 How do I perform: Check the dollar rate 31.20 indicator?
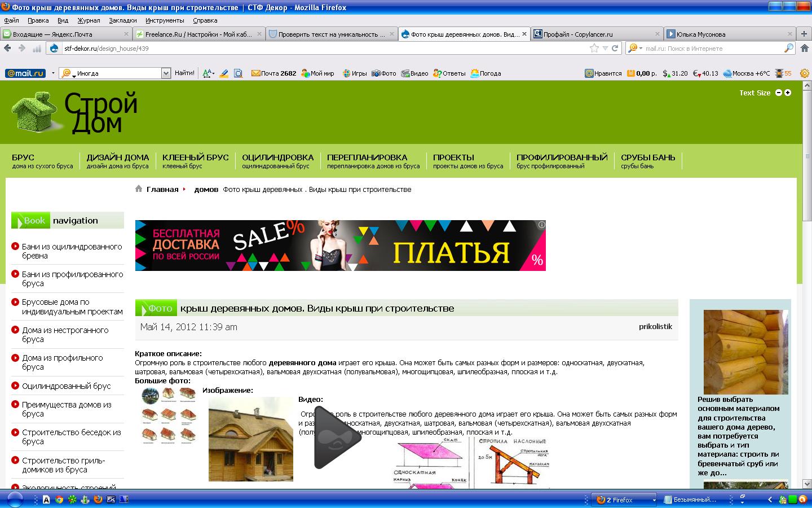675,73
